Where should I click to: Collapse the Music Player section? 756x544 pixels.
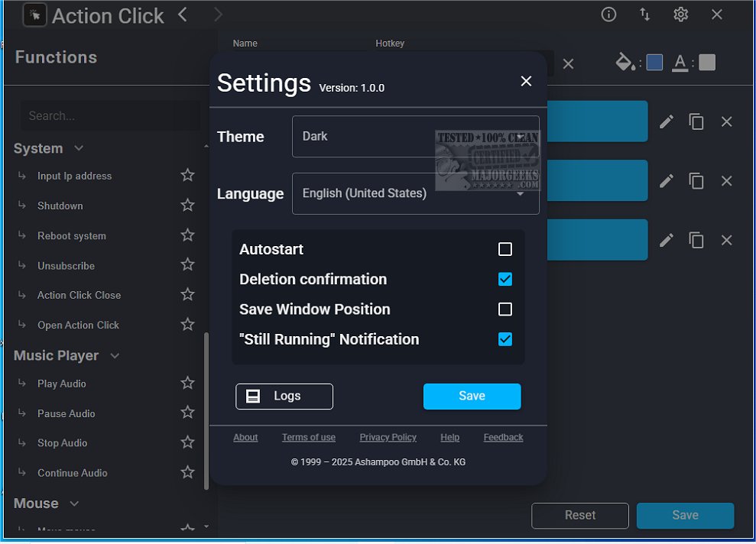point(115,356)
